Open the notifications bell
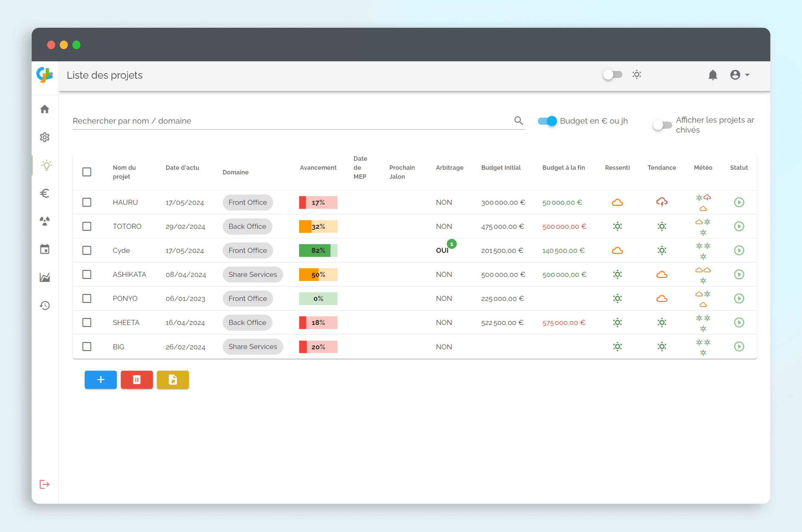Image resolution: width=802 pixels, height=532 pixels. 713,75
